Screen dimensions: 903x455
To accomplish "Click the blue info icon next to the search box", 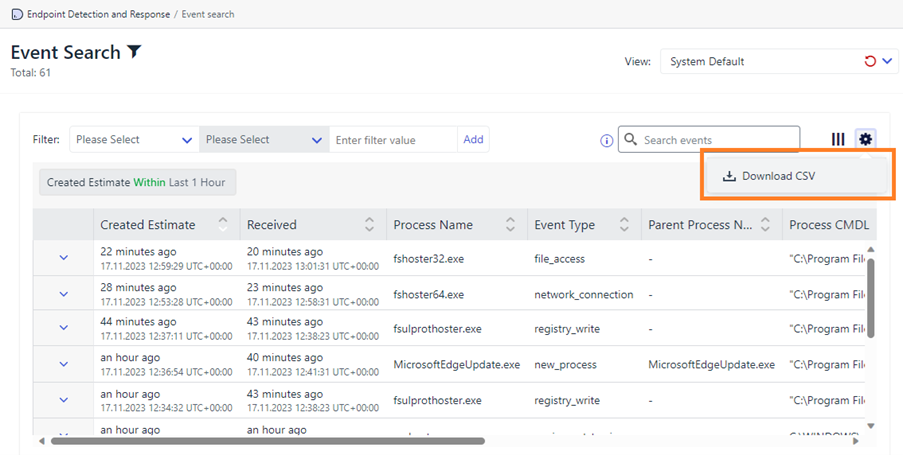I will 606,141.
